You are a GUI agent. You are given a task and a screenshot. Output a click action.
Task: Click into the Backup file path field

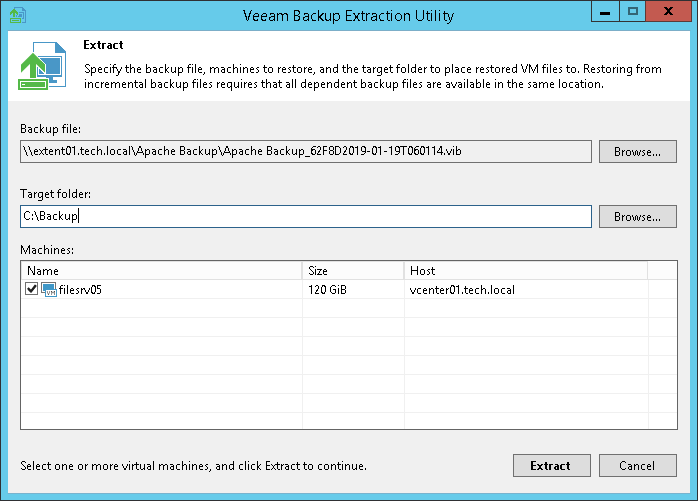(305, 152)
